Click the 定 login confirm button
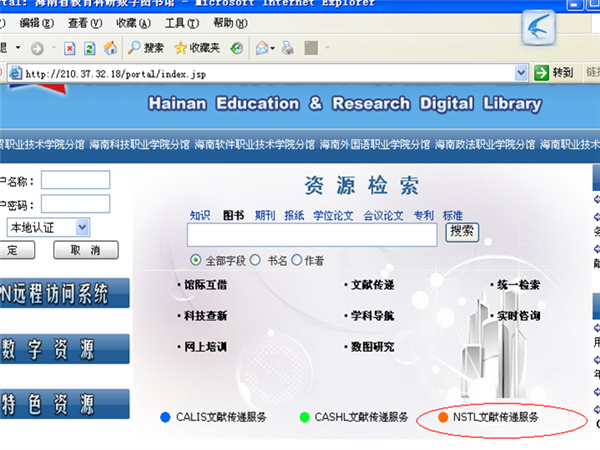The height and width of the screenshot is (450, 600). coord(16,250)
